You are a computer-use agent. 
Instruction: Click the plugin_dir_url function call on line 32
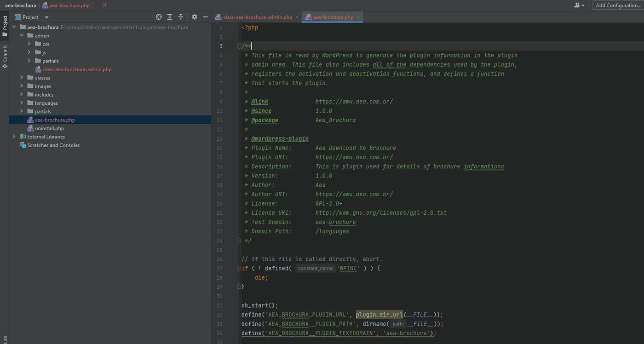tap(379, 315)
